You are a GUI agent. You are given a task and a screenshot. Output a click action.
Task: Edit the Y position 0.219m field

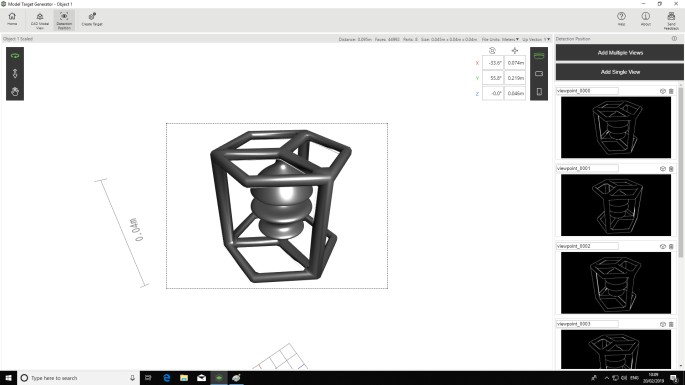click(x=515, y=78)
